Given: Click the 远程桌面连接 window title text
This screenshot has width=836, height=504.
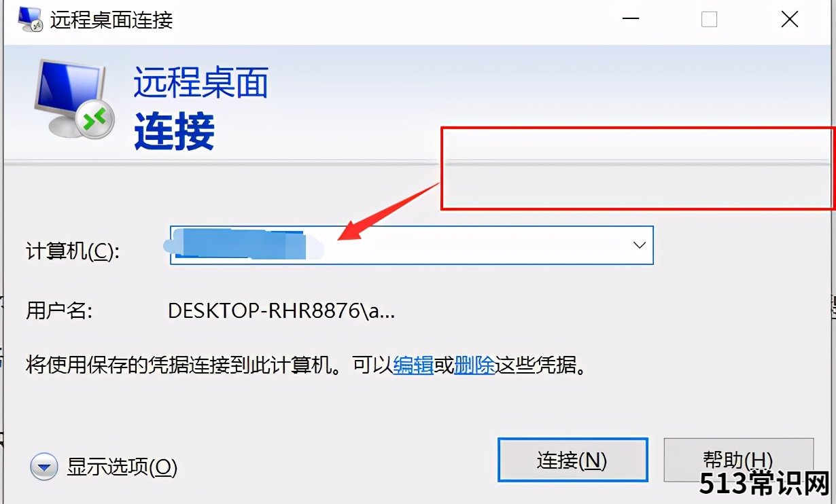Looking at the screenshot, I should tap(111, 20).
